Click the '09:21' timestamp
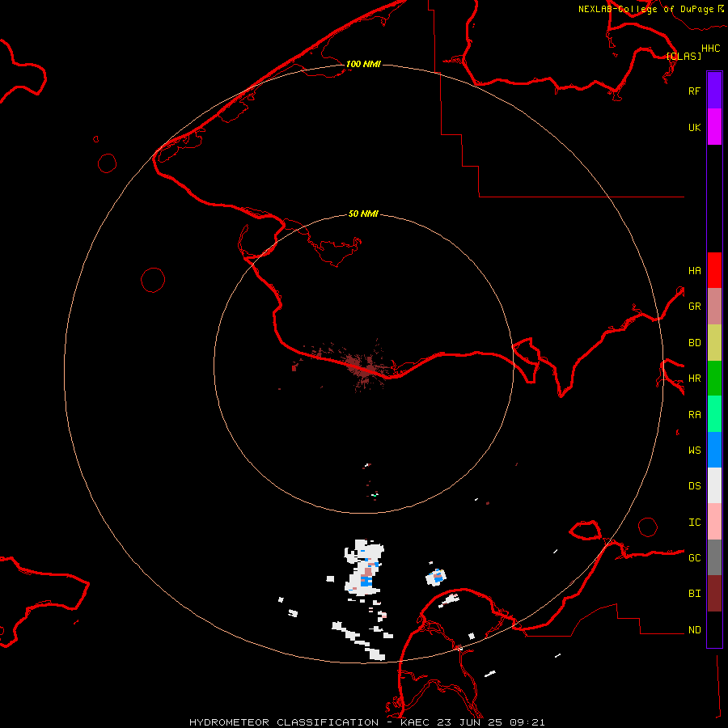The width and height of the screenshot is (728, 728). [527, 722]
